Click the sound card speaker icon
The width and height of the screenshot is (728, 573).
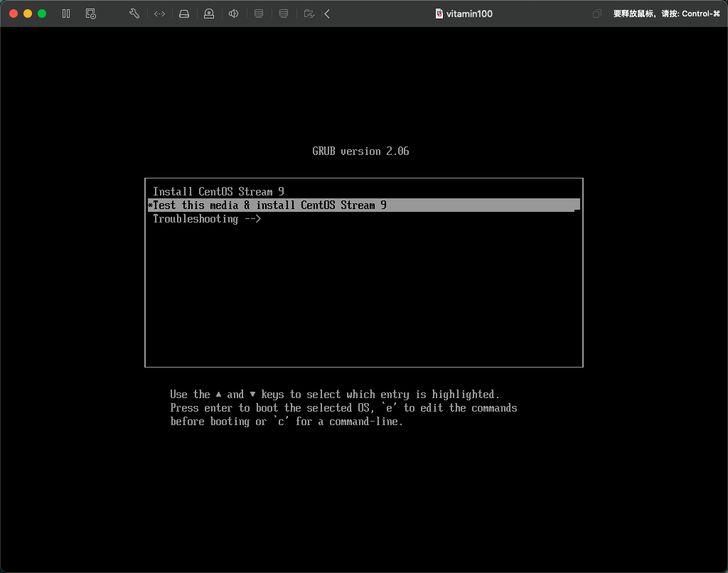(233, 14)
